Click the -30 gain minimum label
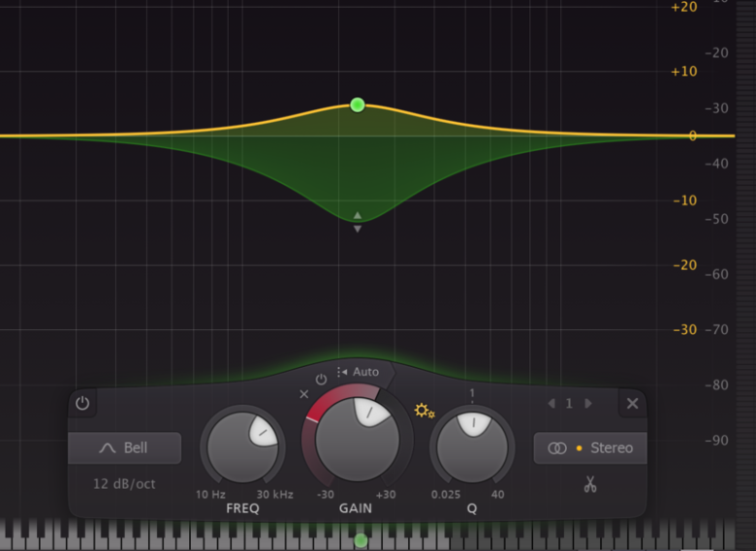Viewport: 756px width, 551px height. click(326, 495)
